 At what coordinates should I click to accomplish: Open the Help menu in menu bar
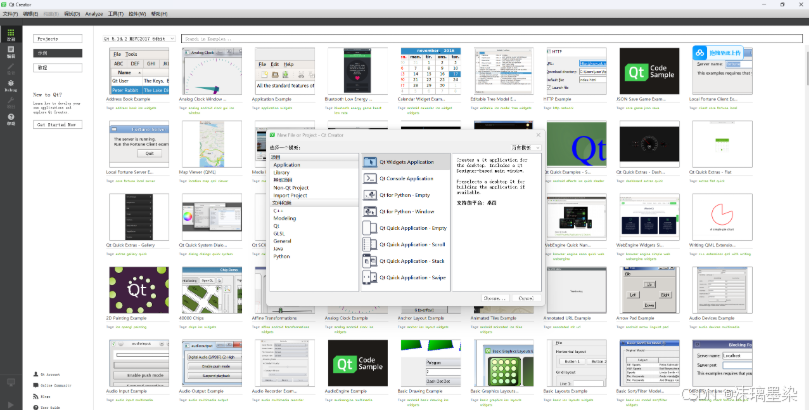[x=159, y=14]
